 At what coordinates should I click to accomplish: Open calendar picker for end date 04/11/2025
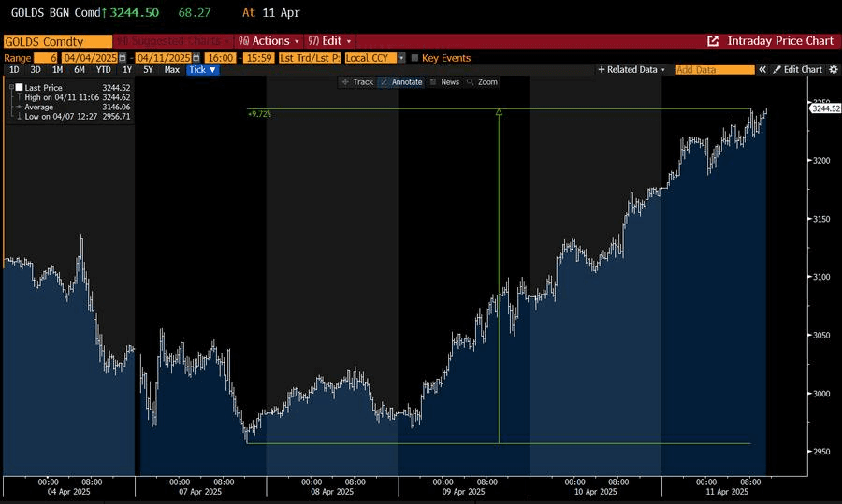coord(196,58)
